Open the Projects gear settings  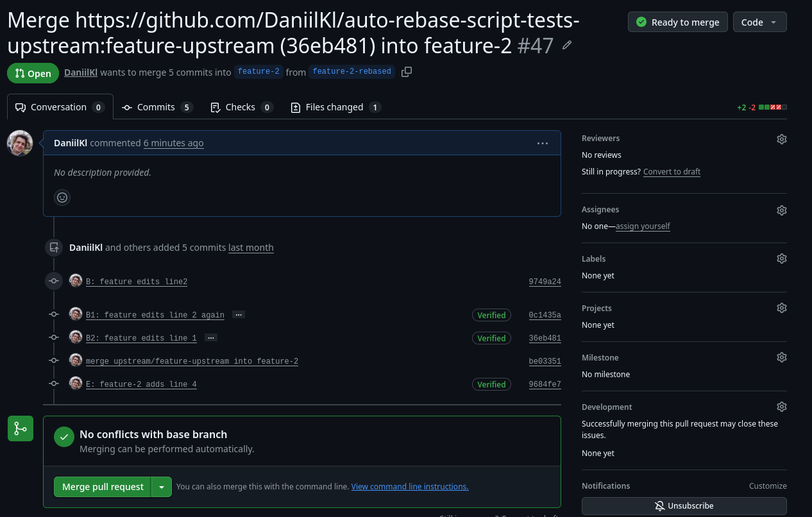pyautogui.click(x=781, y=308)
